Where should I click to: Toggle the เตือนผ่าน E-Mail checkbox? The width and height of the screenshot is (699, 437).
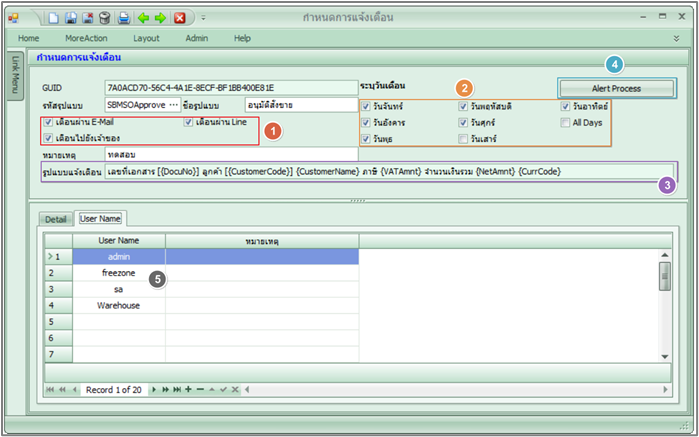[49, 123]
